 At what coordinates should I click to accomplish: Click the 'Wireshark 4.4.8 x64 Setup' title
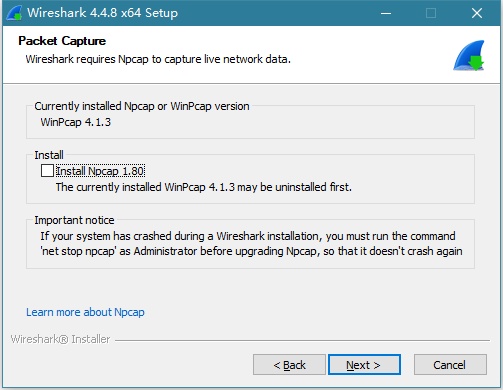pos(103,13)
